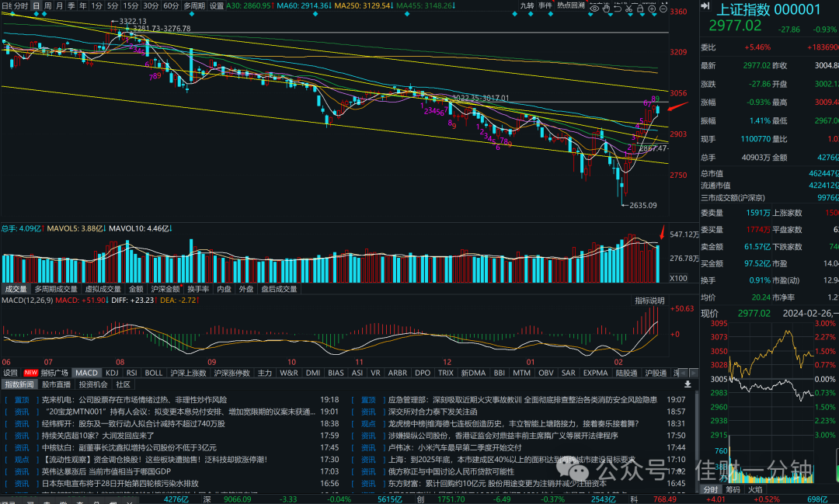Open the 指数新闻 news tab
The image size is (839, 504).
coord(19,384)
